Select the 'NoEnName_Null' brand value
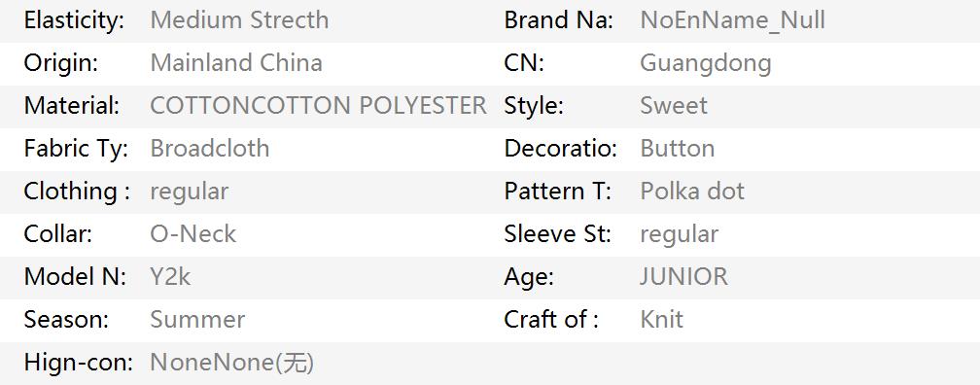Screen dimensions: 980x385 coord(732,20)
